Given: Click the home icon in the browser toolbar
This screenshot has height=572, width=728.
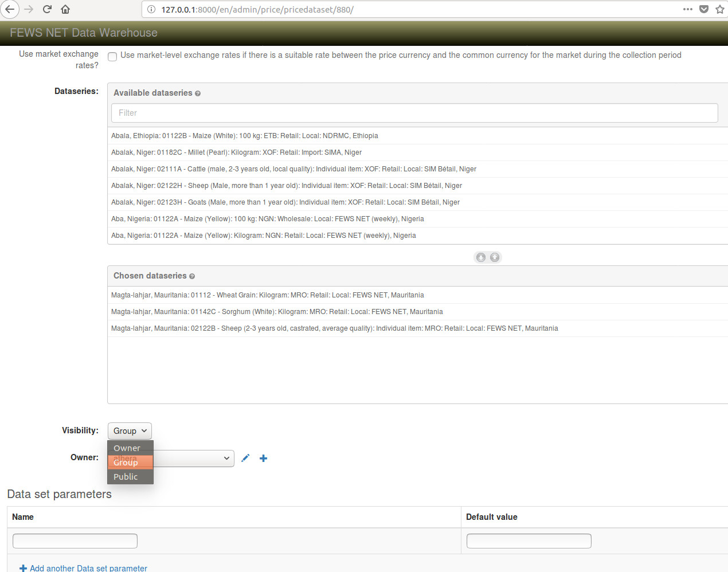Looking at the screenshot, I should click(x=65, y=9).
